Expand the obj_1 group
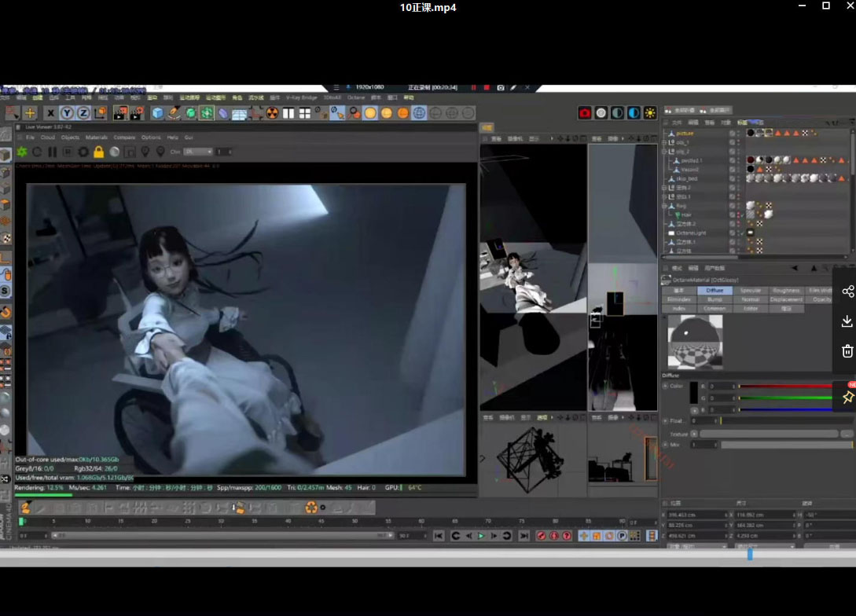 (664, 142)
